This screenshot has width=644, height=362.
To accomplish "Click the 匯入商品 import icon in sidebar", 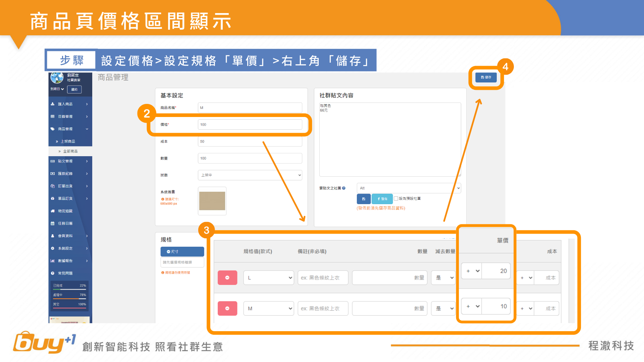I will [x=53, y=104].
